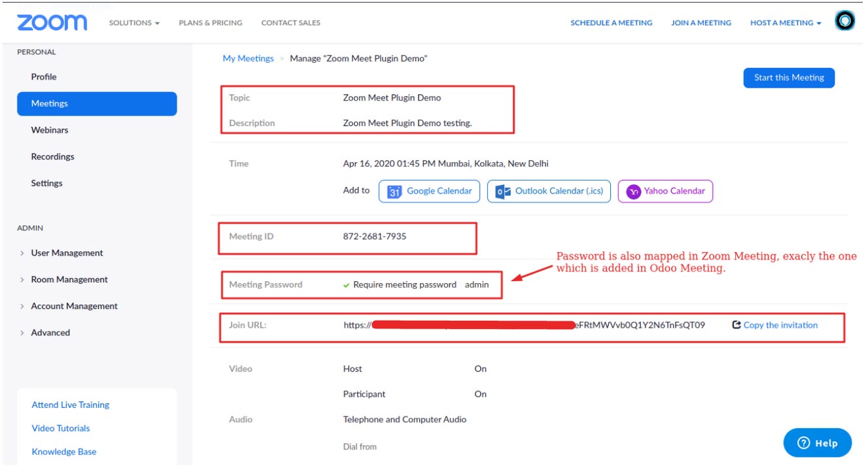Add to Google Calendar
Image resolution: width=868 pixels, height=472 pixels.
[429, 192]
